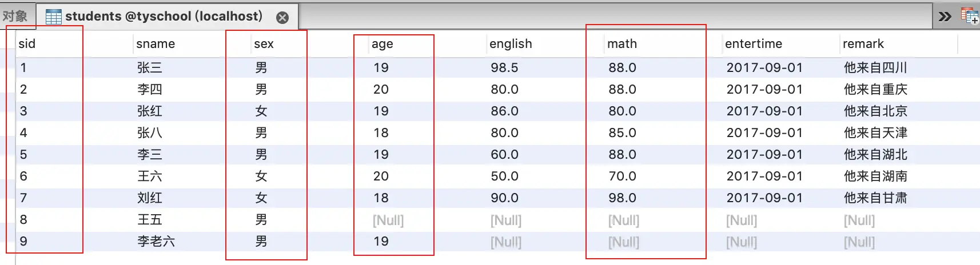Click english value 90.0

coord(504,198)
